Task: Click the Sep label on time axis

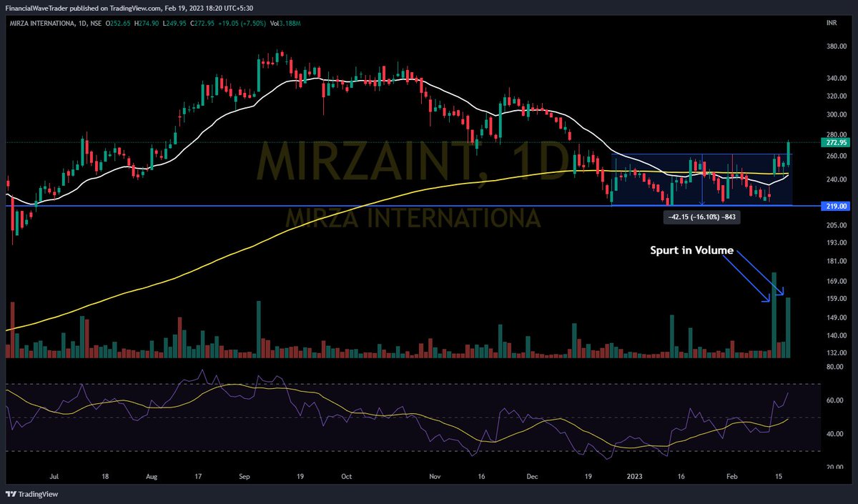Action: coord(245,475)
